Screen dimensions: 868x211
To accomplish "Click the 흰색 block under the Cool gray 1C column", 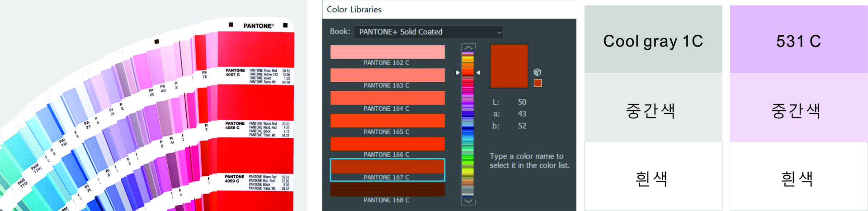I will 653,176.
